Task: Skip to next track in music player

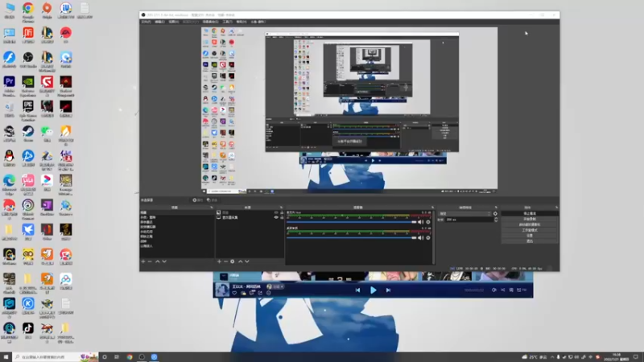Action: 388,290
